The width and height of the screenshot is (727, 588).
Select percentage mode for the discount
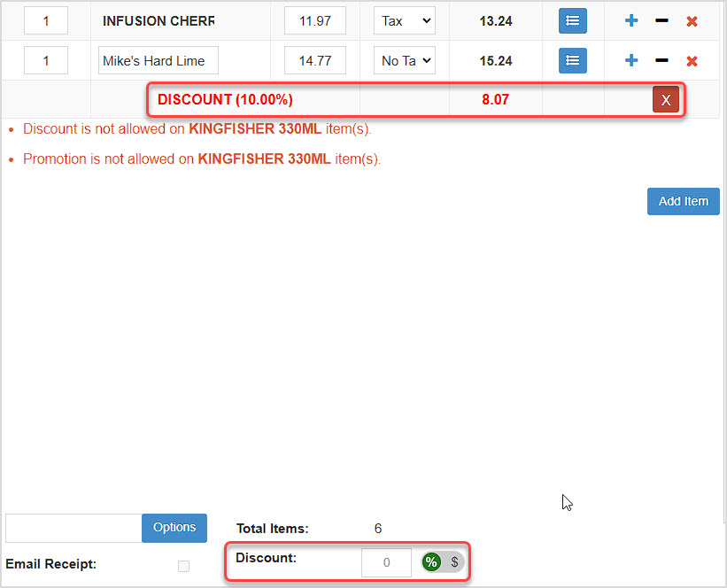[x=431, y=561]
